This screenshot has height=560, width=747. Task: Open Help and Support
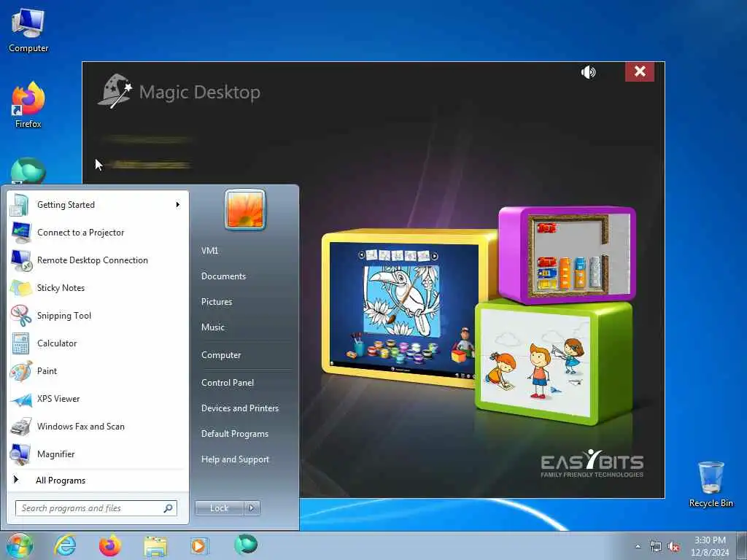[235, 459]
